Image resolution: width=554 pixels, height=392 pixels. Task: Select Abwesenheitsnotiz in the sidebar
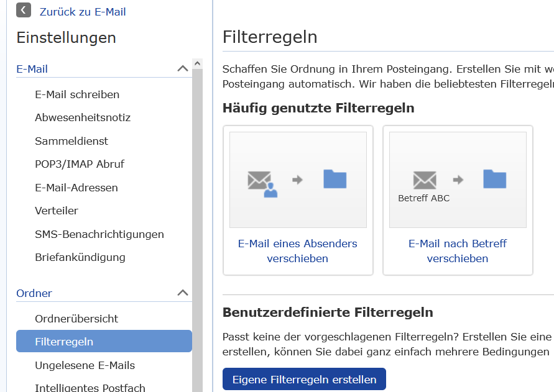click(83, 117)
